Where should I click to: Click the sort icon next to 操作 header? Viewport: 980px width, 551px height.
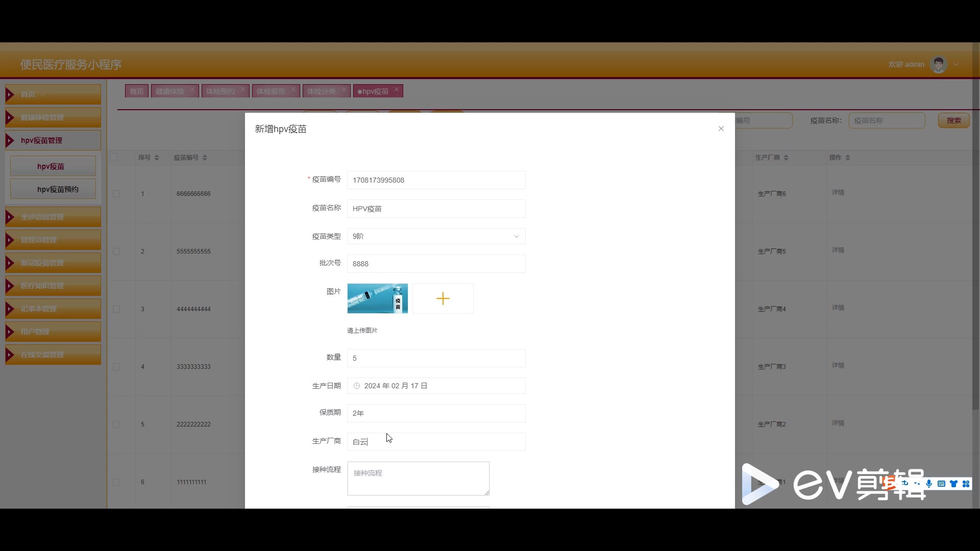click(848, 158)
